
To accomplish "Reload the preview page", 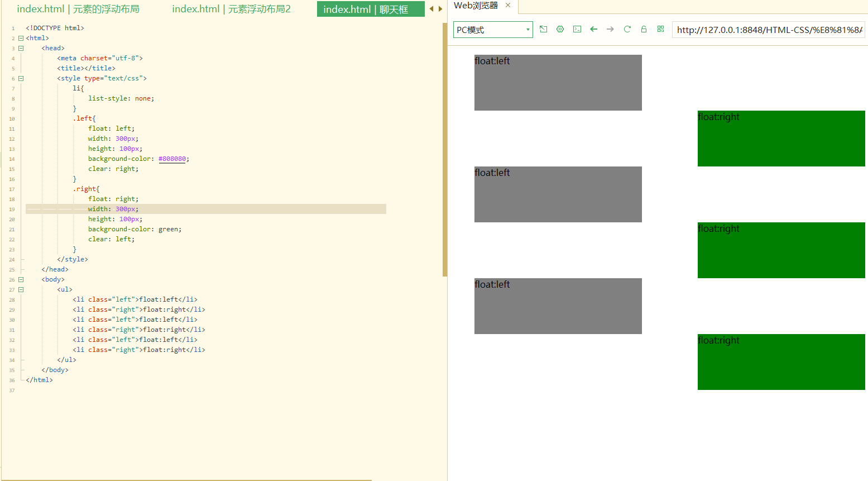I will (627, 29).
